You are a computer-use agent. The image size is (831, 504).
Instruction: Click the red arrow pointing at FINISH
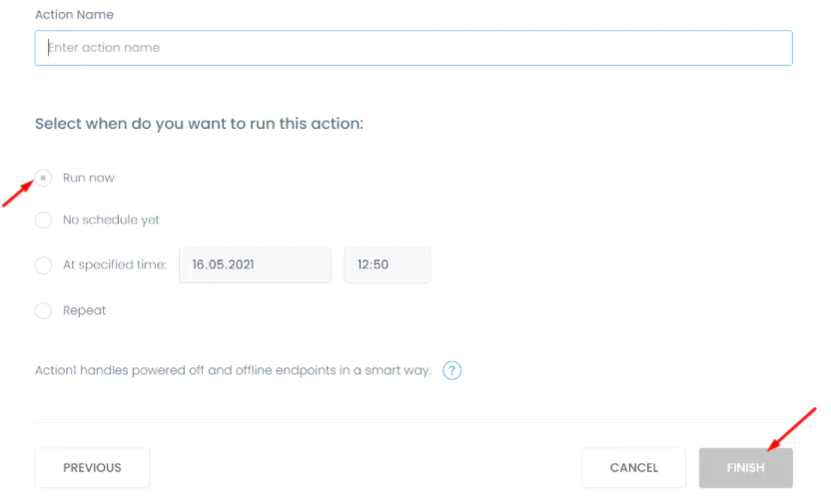pos(793,427)
